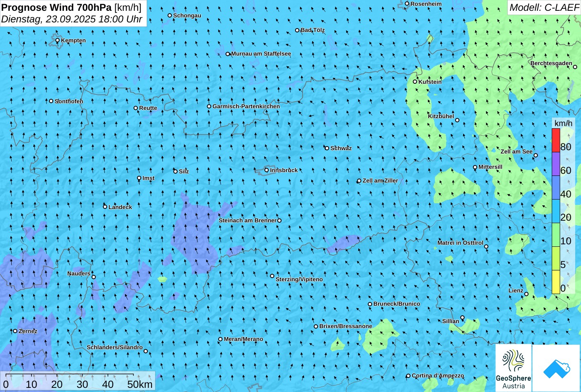Click the 'Steinach am Brenner' label
The image size is (581, 392).
247,220
